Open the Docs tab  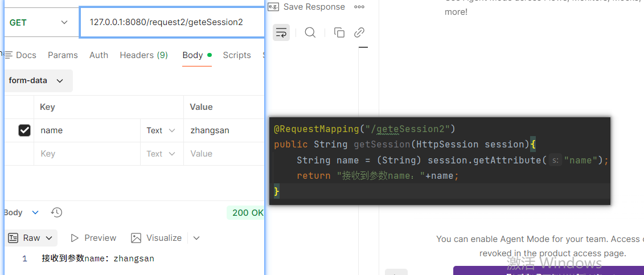point(20,55)
